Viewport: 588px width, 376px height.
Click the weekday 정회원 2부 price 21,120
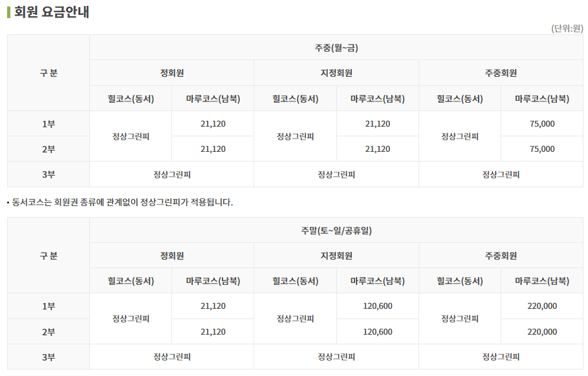213,149
